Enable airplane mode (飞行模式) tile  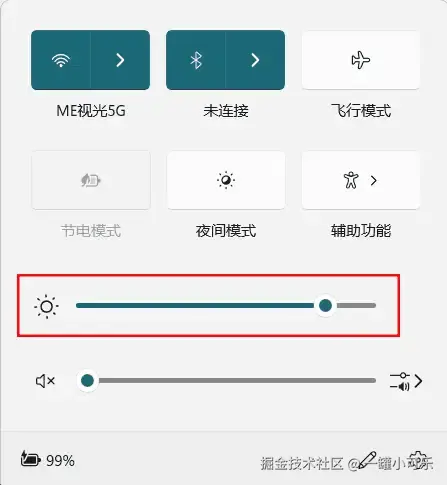point(361,60)
